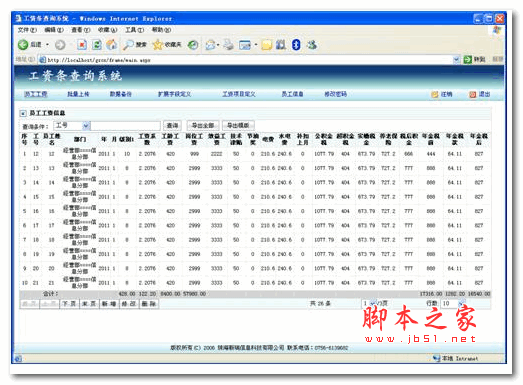Open the 编辑(E) Edit menu
This screenshot has width=523, height=385.
click(54, 30)
